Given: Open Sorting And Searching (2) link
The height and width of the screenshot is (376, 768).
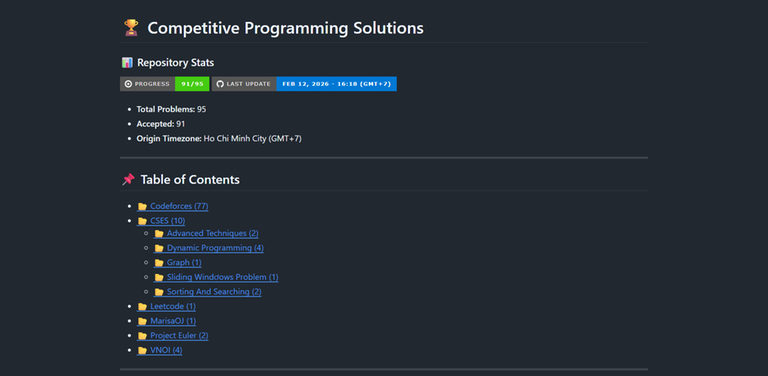Looking at the screenshot, I should (208, 292).
